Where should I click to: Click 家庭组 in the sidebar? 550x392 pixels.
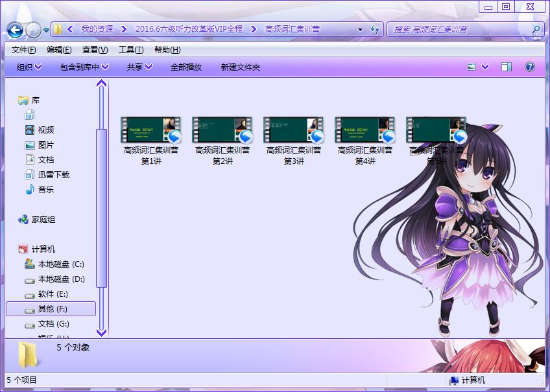(x=43, y=220)
